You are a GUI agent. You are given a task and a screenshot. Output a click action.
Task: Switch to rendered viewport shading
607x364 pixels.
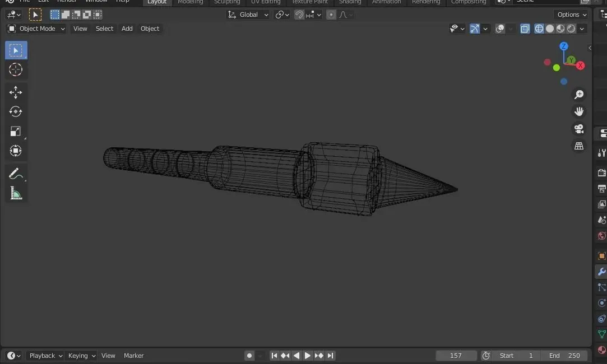coord(571,29)
